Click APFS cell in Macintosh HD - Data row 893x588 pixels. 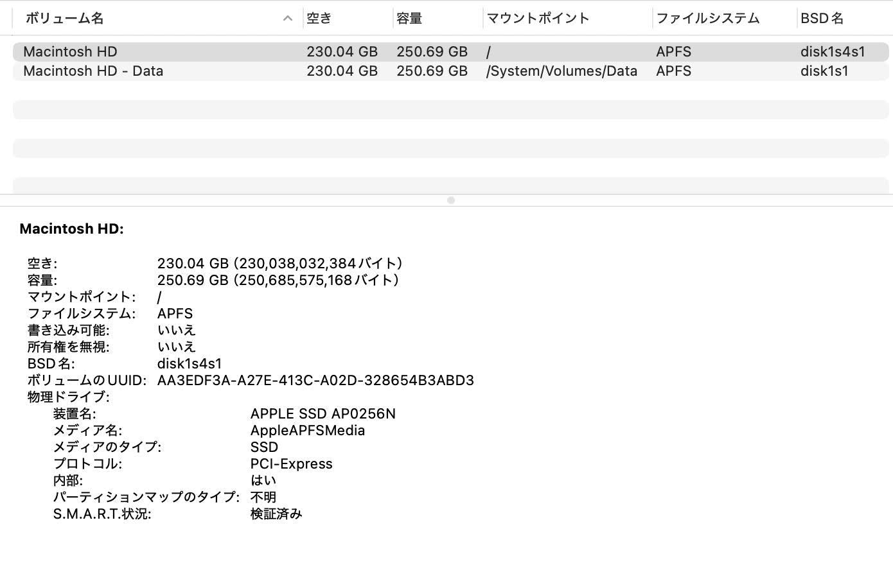[673, 71]
